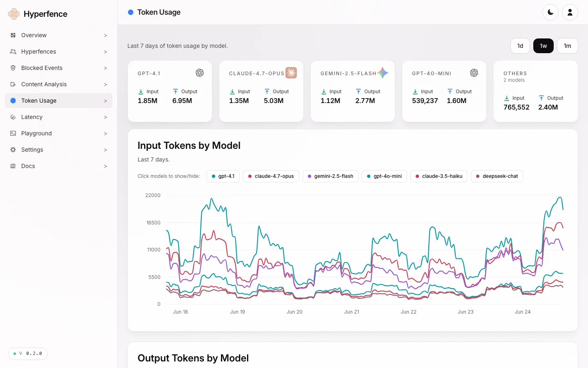This screenshot has height=368, width=588.
Task: Open the user profile icon
Action: (570, 12)
